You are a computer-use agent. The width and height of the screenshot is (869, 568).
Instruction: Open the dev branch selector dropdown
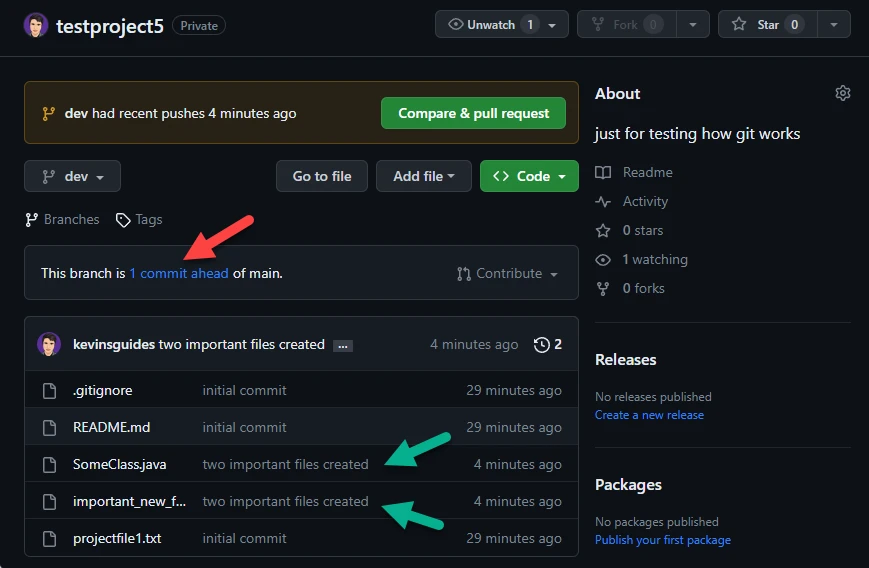tap(72, 176)
